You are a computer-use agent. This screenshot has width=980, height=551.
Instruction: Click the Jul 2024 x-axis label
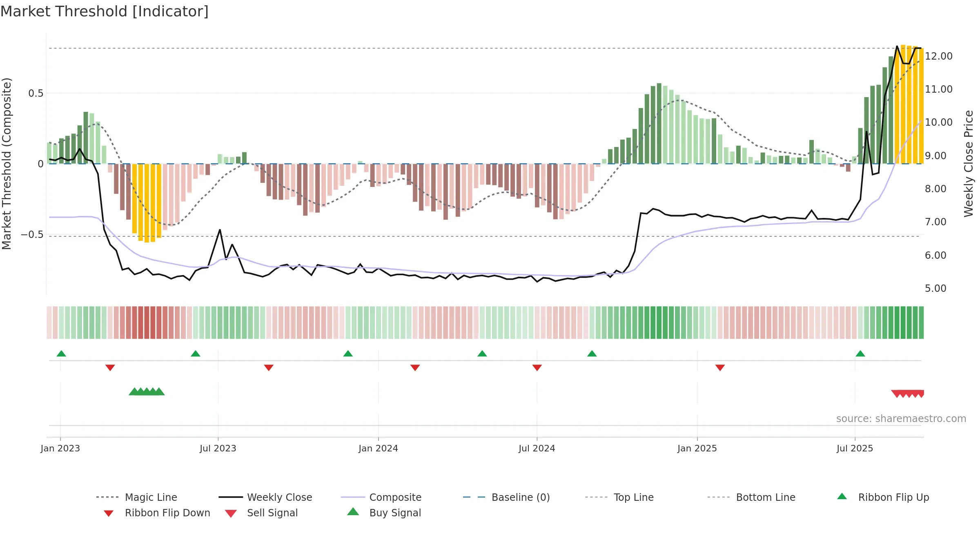[x=537, y=448]
